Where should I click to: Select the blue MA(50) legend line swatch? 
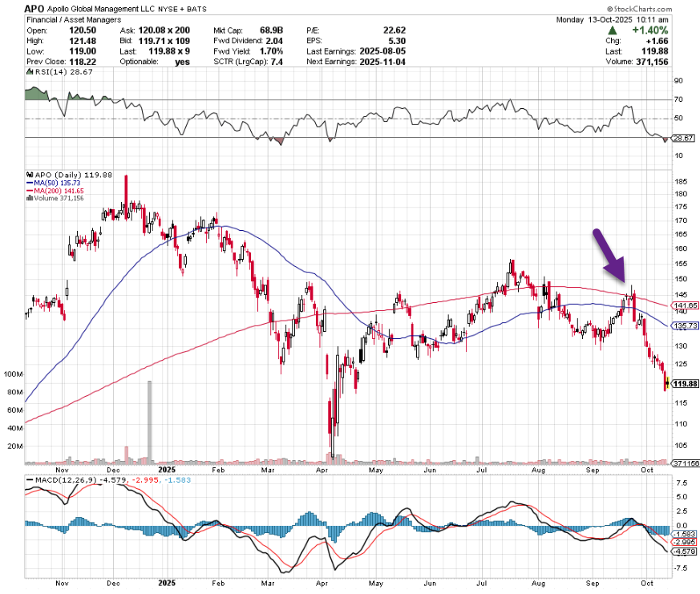tap(28, 182)
